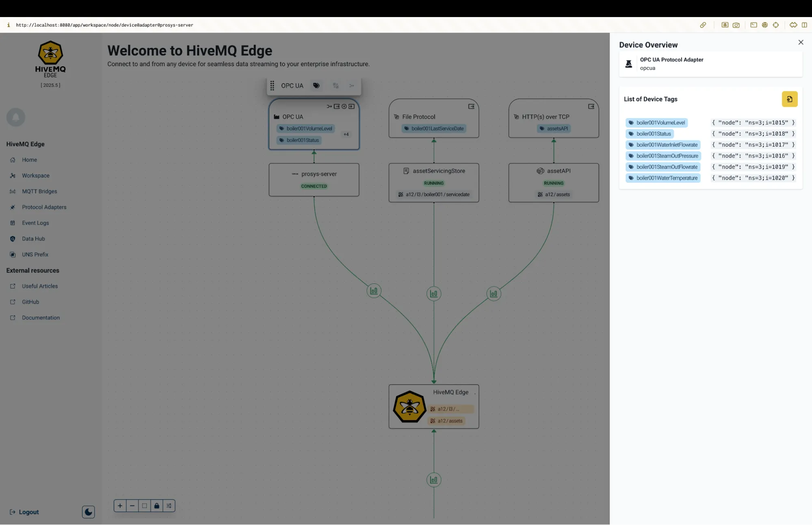Open metrics icon on assetServicingStore edge
812x525 pixels.
point(433,294)
